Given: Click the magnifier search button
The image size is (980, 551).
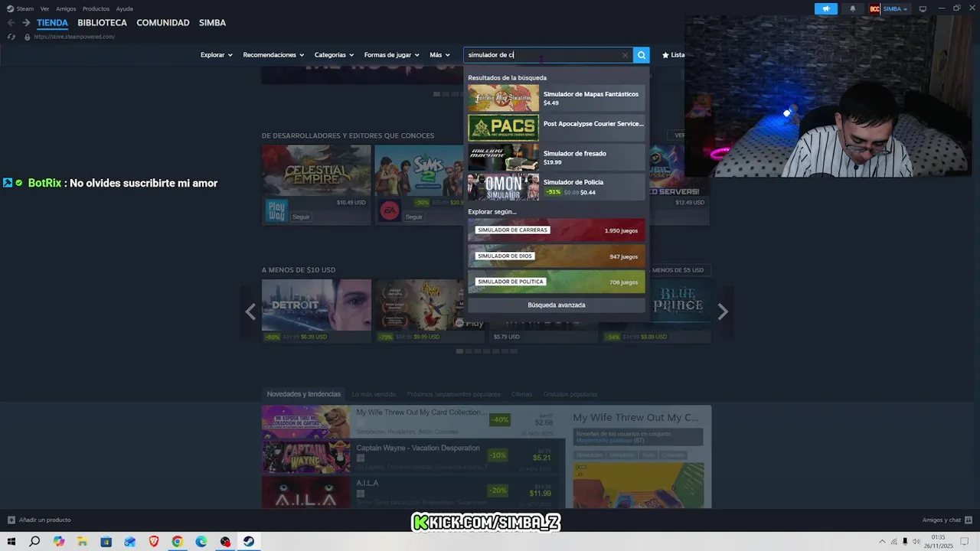Looking at the screenshot, I should click(x=642, y=55).
